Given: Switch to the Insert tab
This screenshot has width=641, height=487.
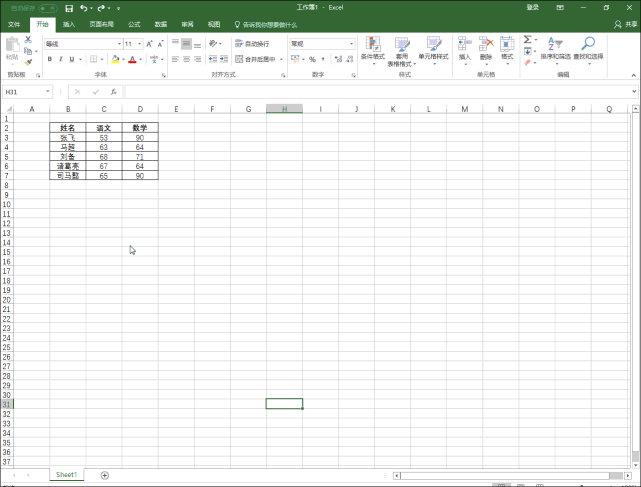Looking at the screenshot, I should 69,25.
